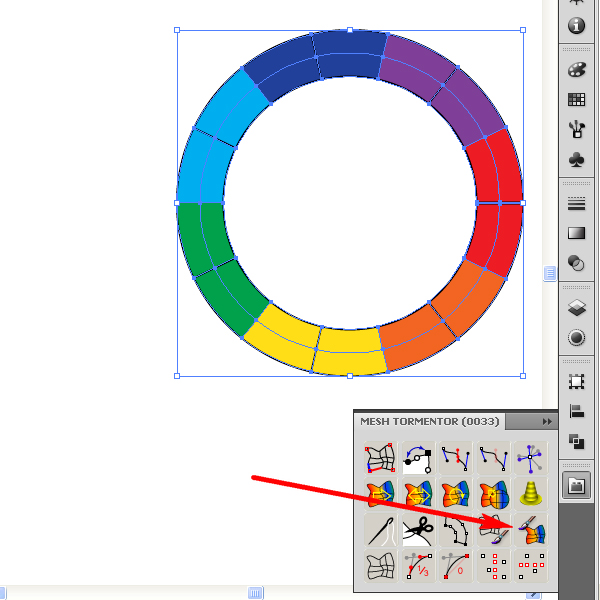This screenshot has width=600, height=600.
Task: Click the colored mesh with single arrow
Action: tap(381, 493)
